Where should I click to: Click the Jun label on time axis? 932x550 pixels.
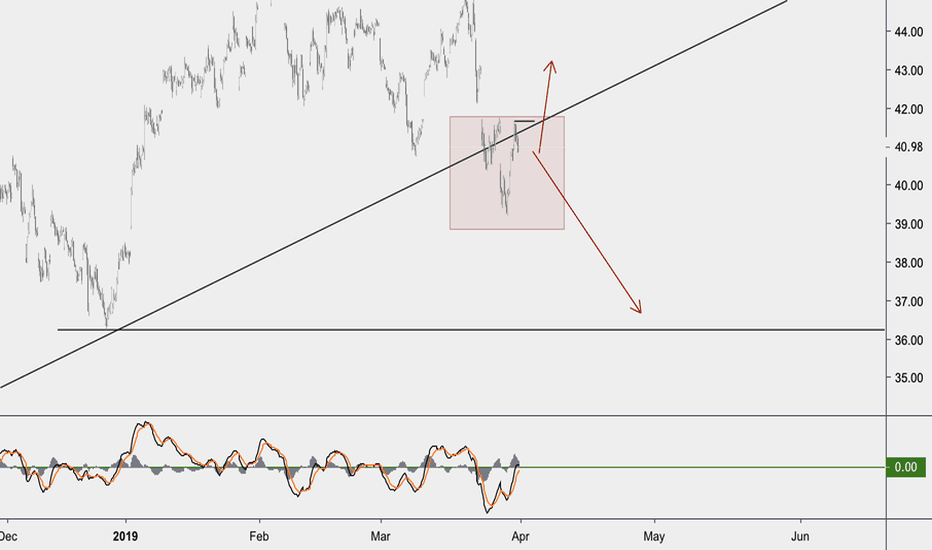coord(800,536)
